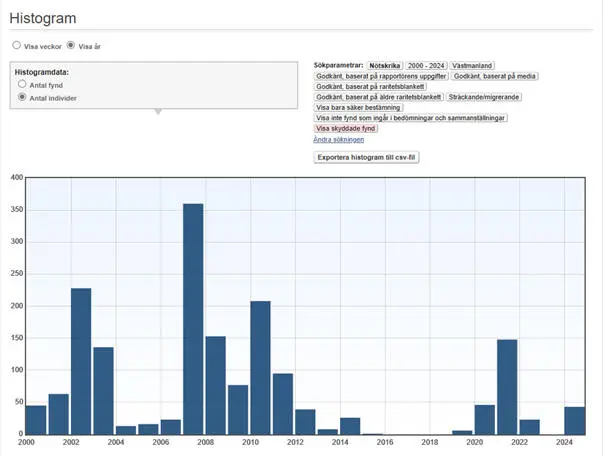
Task: Click the 'Västmanland' parameter tag
Action: coord(472,65)
